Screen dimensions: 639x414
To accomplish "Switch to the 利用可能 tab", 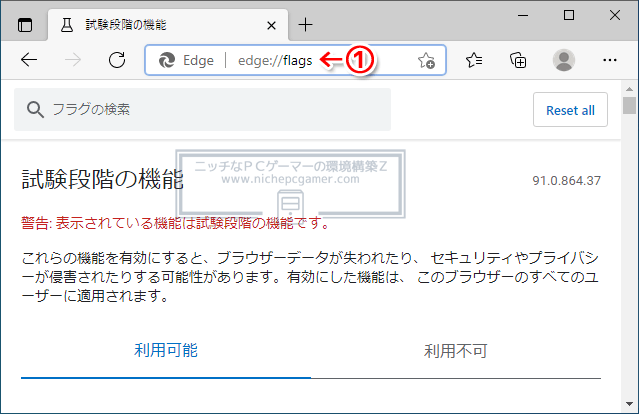I will 166,350.
